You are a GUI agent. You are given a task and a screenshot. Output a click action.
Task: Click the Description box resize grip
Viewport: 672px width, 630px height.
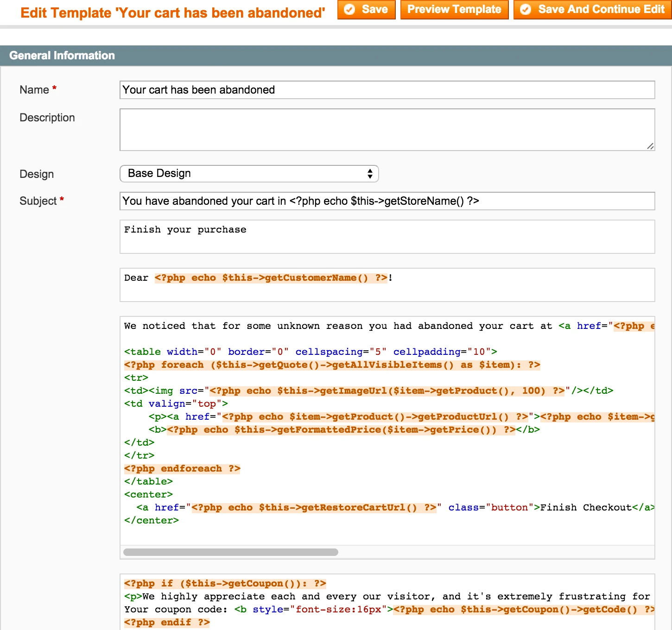pos(650,146)
